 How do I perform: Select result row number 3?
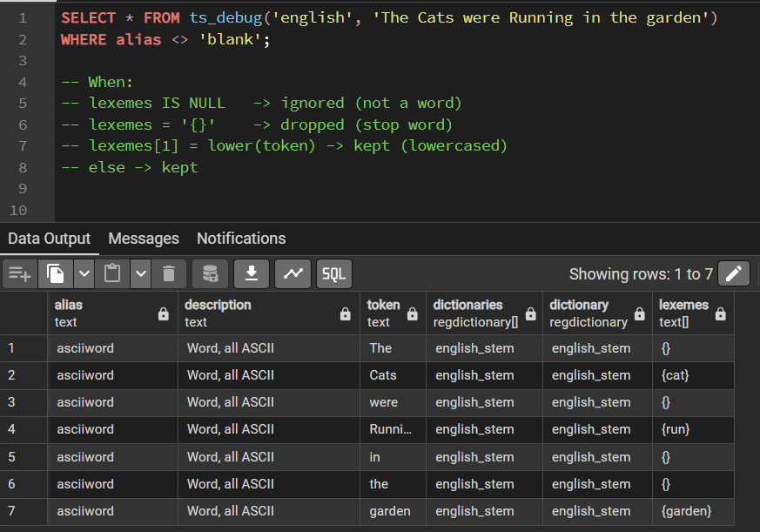coord(24,402)
